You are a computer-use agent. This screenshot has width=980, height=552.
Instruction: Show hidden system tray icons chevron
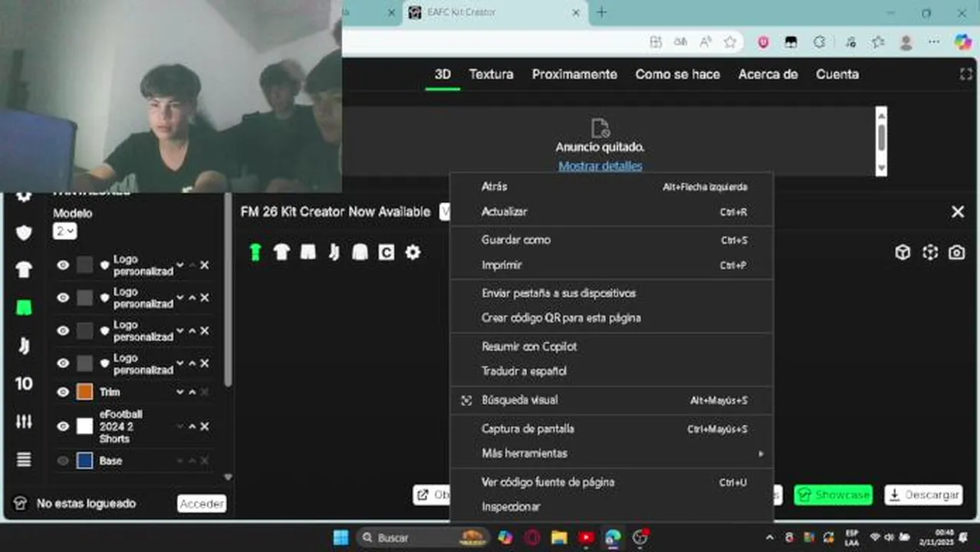[770, 537]
